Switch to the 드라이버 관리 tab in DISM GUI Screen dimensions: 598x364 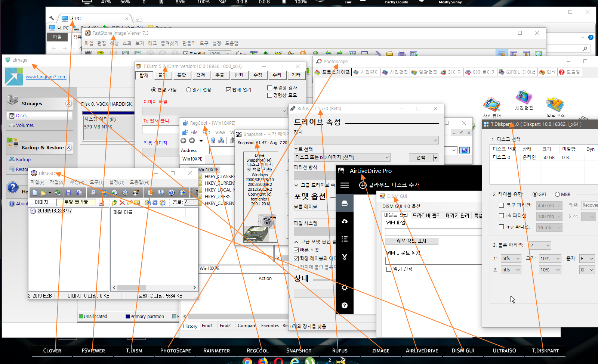[x=426, y=215]
